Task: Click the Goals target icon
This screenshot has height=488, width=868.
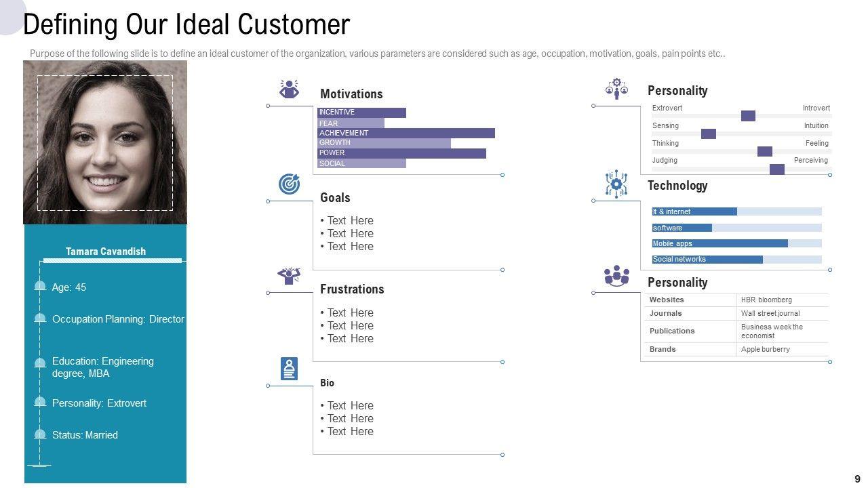Action: (290, 184)
